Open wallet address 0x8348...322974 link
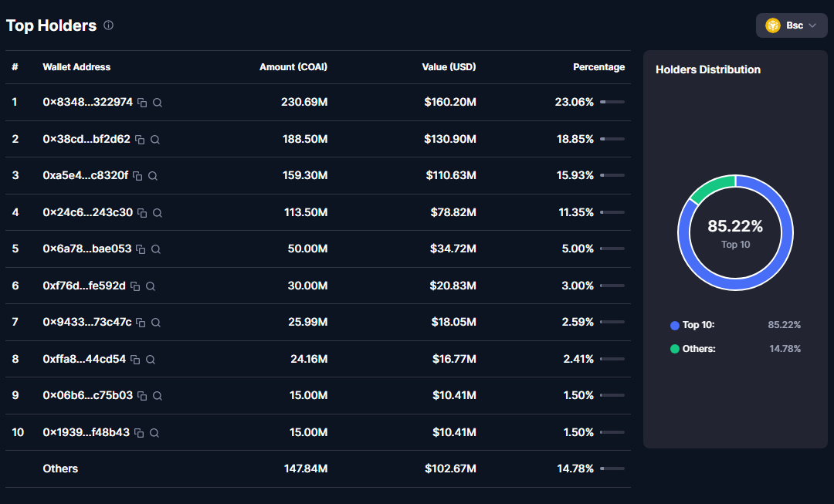This screenshot has height=504, width=834. click(x=87, y=102)
